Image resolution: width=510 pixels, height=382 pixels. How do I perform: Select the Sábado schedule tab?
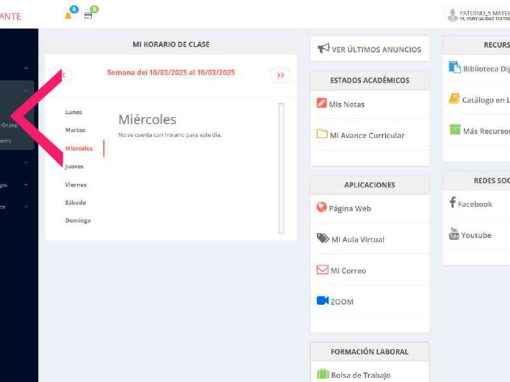click(75, 203)
